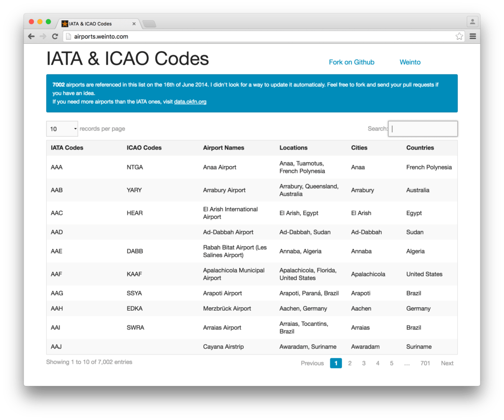Click IATA code AAB cell
The height and width of the screenshot is (420, 504).
[57, 190]
